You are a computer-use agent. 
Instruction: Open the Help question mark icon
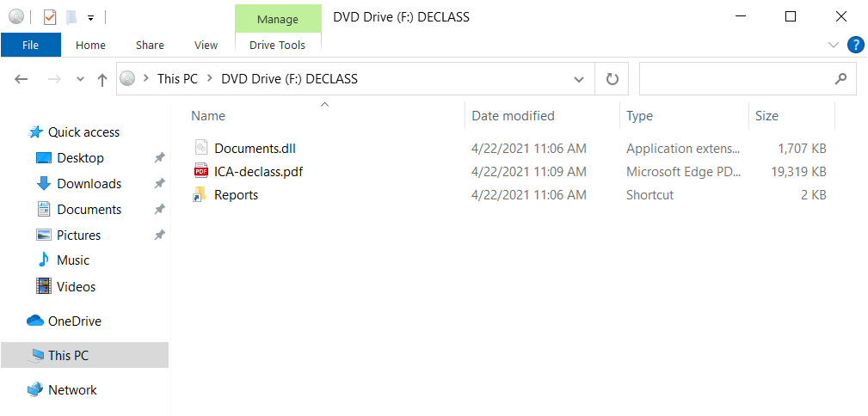click(855, 45)
